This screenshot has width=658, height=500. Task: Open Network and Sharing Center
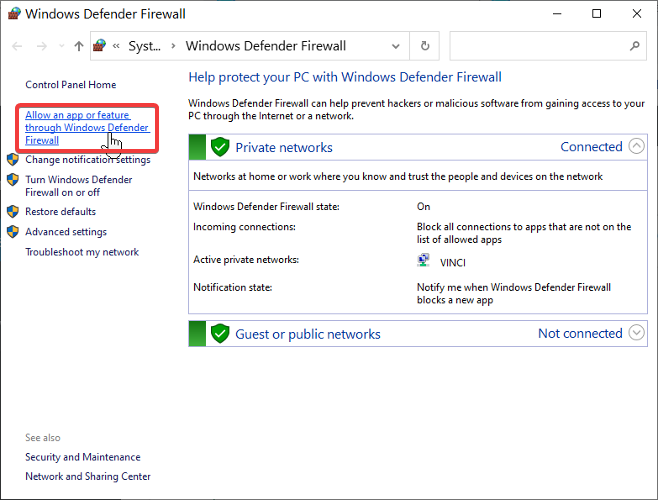click(88, 476)
